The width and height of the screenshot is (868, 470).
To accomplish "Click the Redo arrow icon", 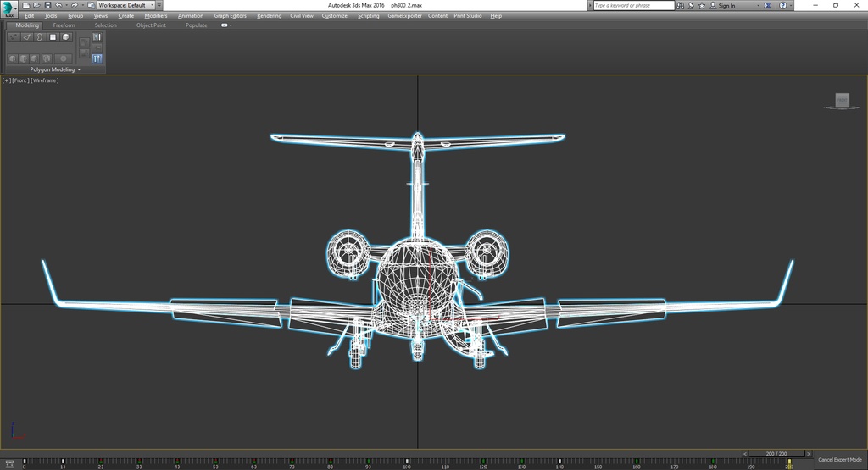I will (75, 5).
